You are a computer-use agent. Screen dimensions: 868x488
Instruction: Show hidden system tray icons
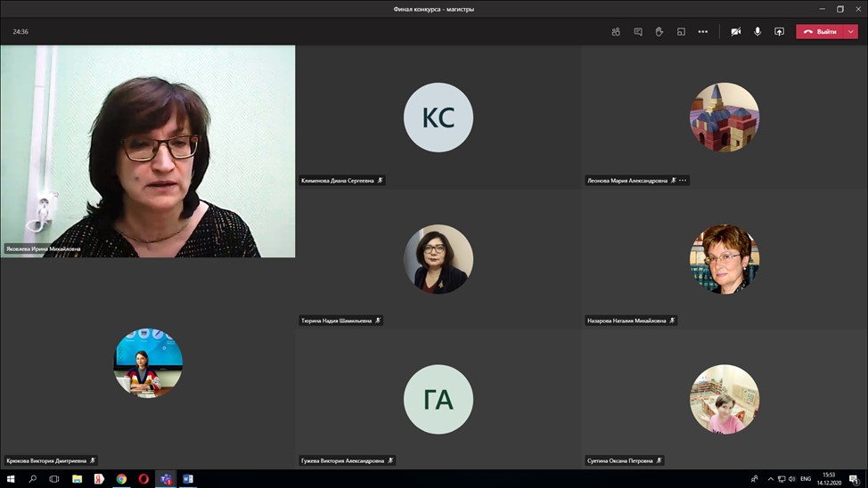click(x=770, y=479)
